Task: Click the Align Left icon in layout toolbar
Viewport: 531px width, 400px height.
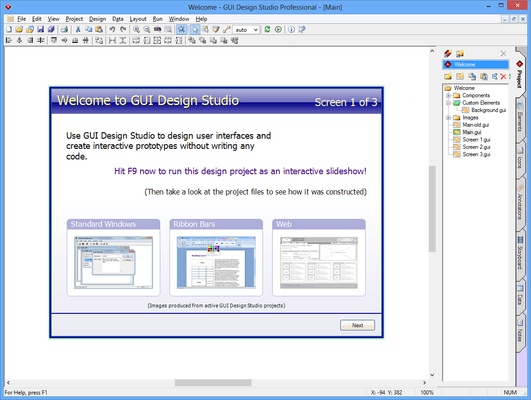Action: point(9,40)
